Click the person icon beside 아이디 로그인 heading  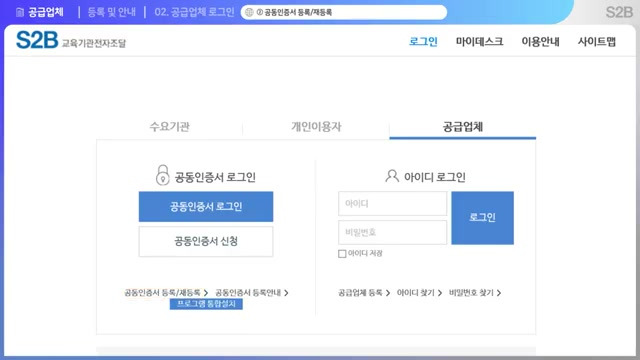pyautogui.click(x=392, y=176)
